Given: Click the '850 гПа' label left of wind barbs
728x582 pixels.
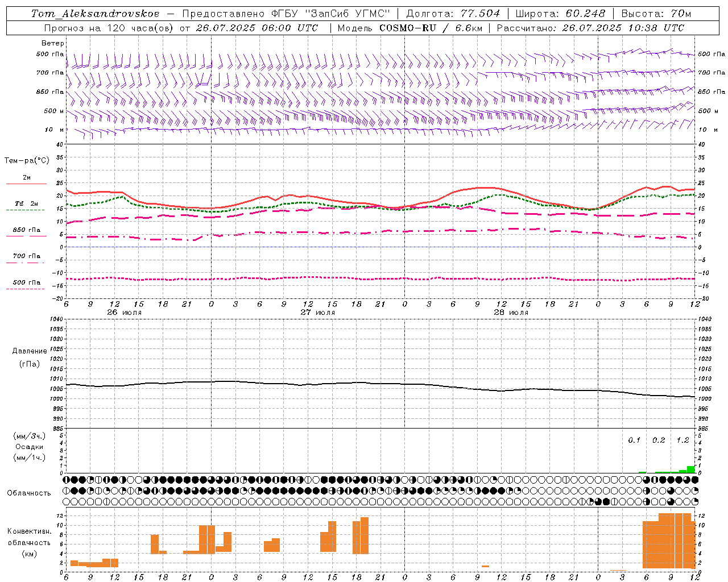Looking at the screenshot, I should click(50, 92).
